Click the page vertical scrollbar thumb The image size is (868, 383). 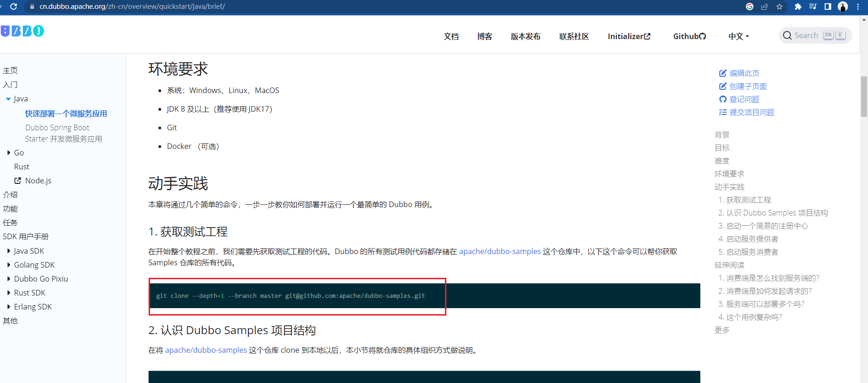pos(864,96)
